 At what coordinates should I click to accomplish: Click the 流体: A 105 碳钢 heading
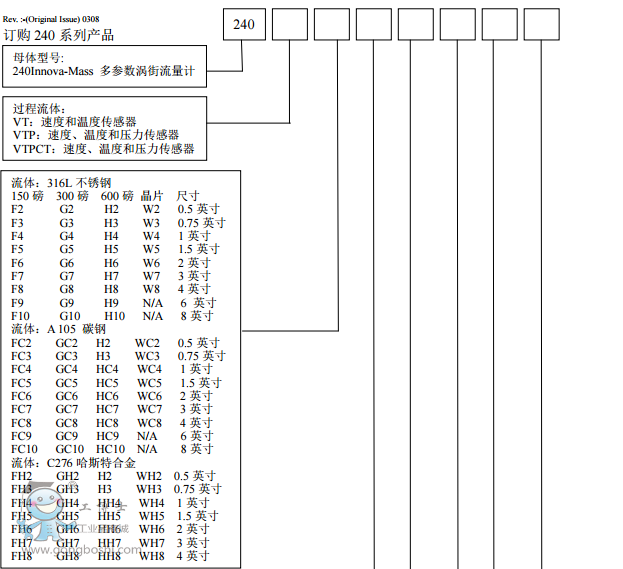coord(58,329)
